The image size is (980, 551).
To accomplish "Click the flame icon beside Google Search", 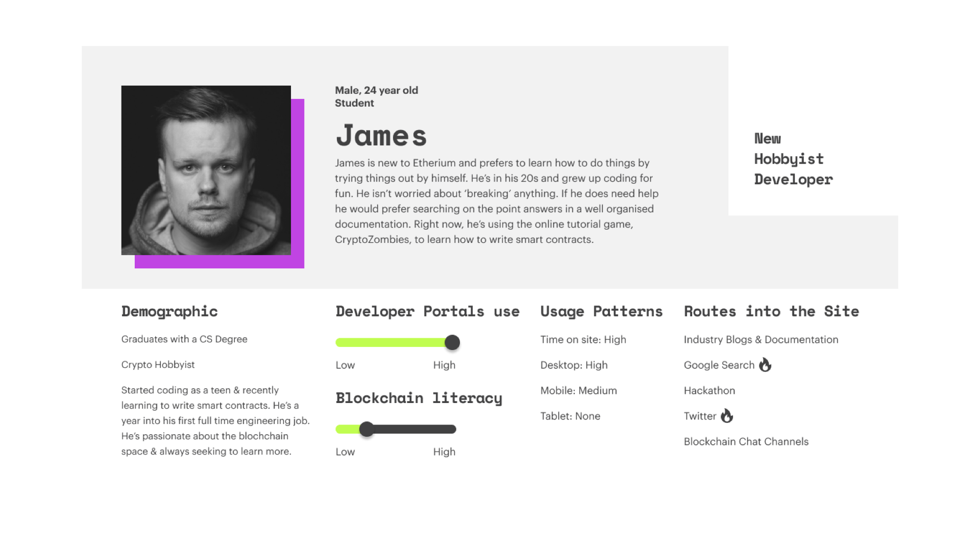I will point(765,365).
